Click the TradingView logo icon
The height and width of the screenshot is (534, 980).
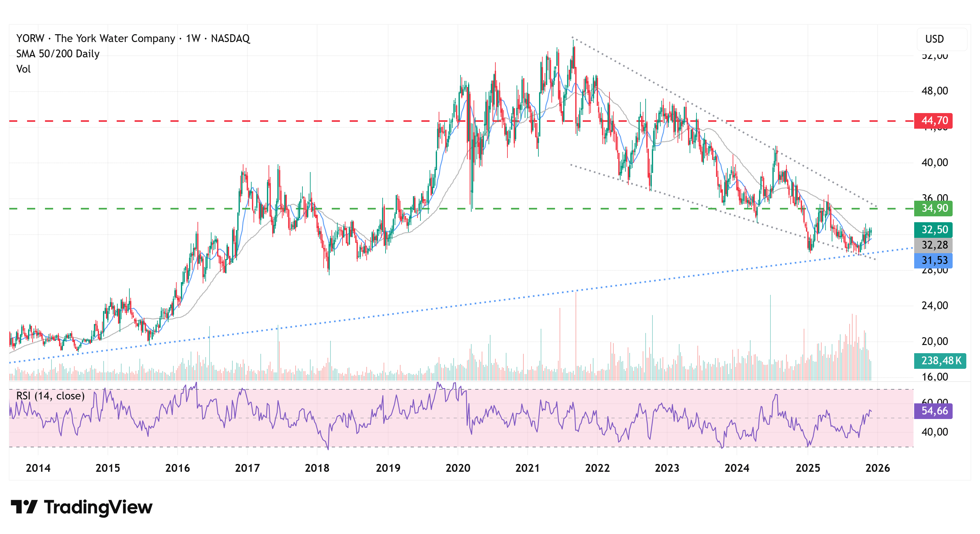click(x=23, y=507)
